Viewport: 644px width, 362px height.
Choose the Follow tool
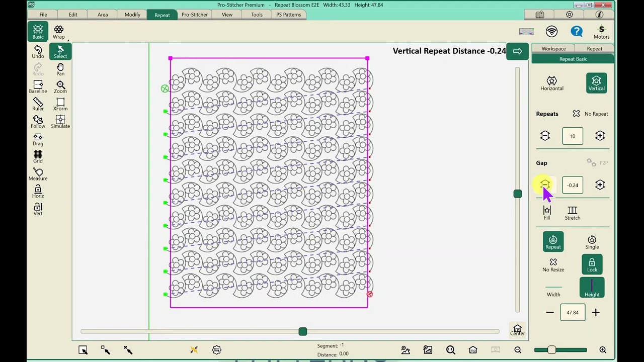[38, 122]
